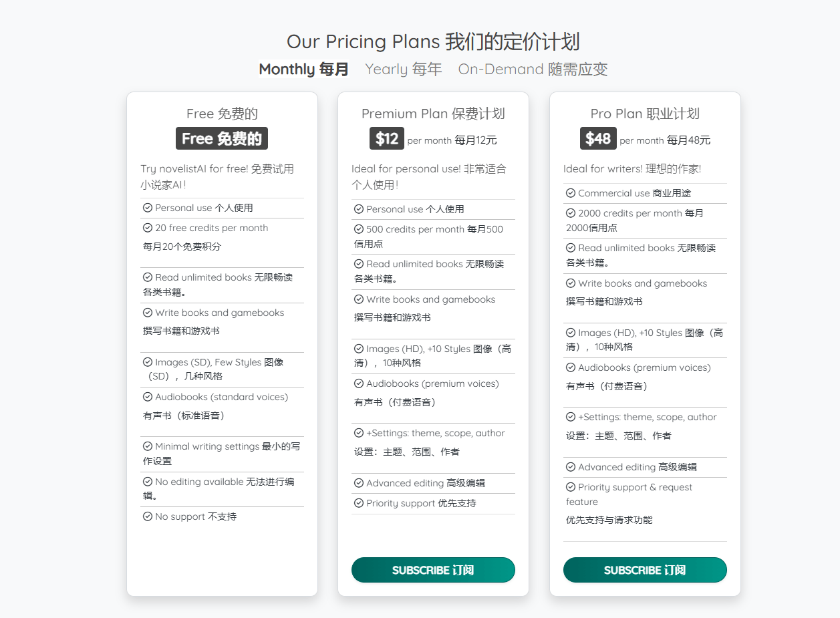Click checkmark icon next to 500 credits per month
This screenshot has width=840, height=618.
[359, 229]
